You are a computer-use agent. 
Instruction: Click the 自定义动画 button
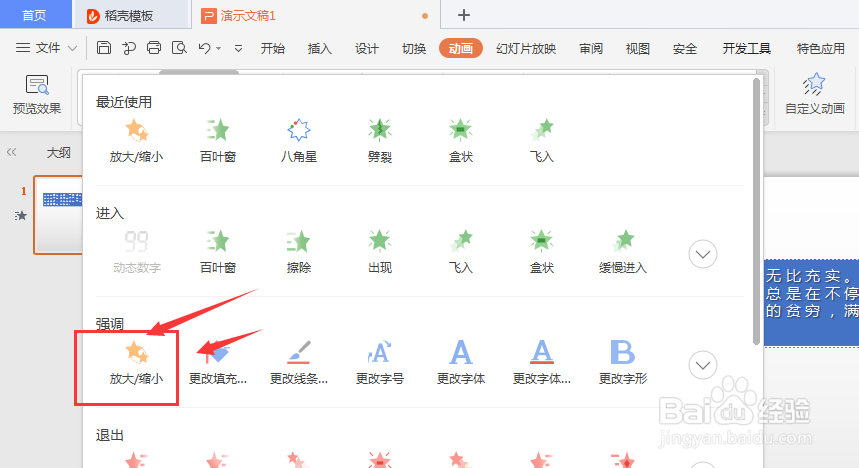coord(815,94)
